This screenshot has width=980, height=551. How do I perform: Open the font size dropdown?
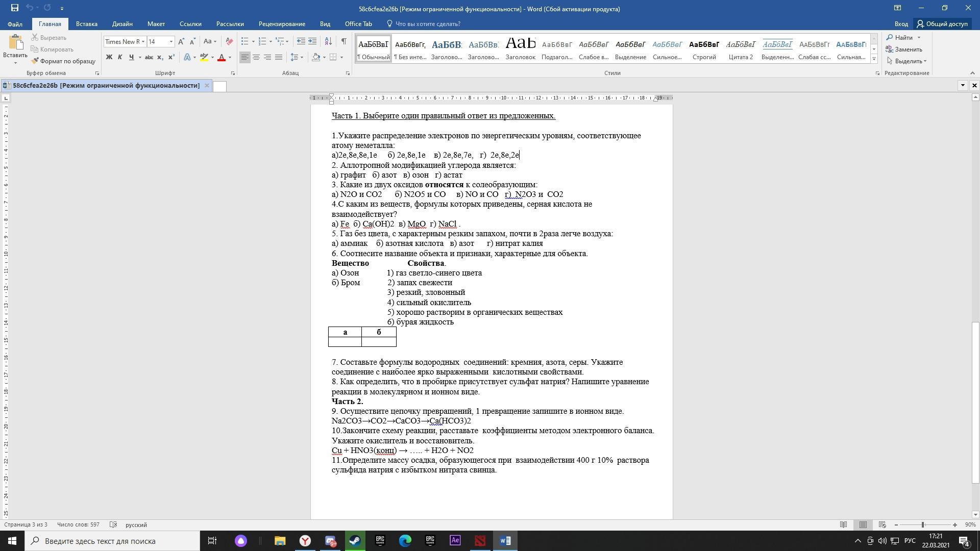[x=171, y=41]
